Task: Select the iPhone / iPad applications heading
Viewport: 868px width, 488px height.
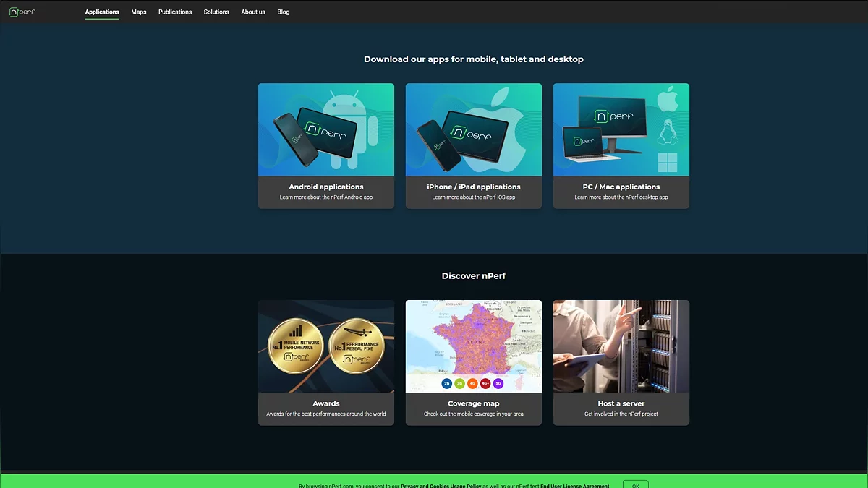Action: pyautogui.click(x=474, y=187)
